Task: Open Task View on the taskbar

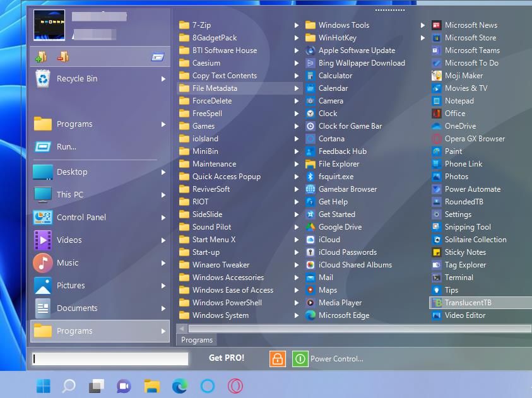Action: click(97, 386)
